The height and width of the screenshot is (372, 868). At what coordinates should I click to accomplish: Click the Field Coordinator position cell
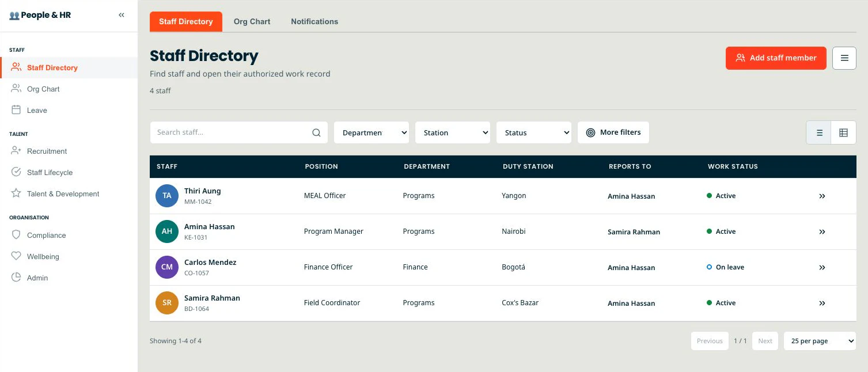coord(332,303)
